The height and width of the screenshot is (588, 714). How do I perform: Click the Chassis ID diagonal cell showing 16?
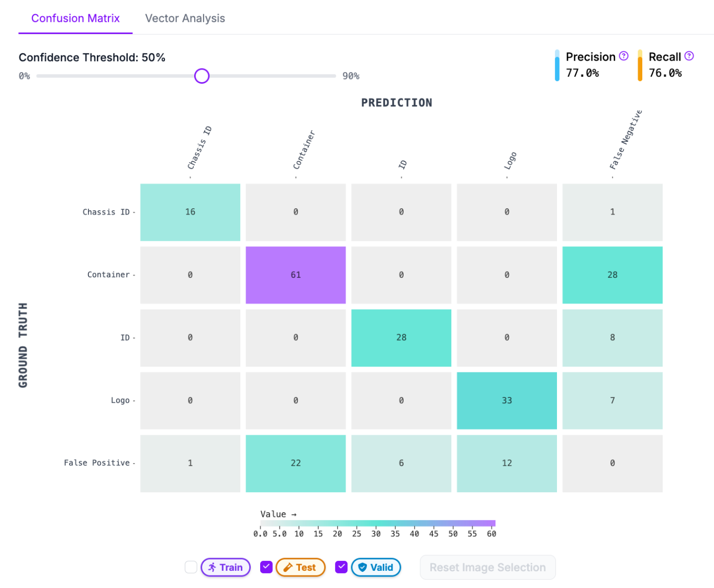tap(190, 212)
